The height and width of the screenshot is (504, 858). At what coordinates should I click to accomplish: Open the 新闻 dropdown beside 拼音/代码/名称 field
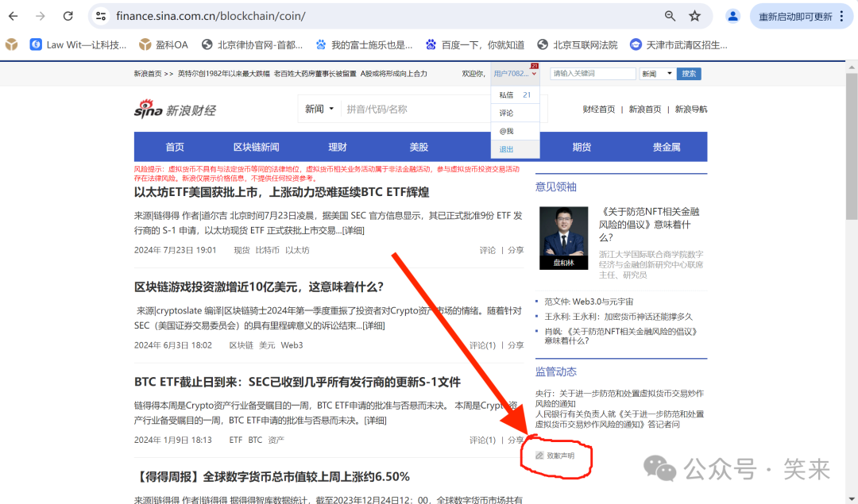(319, 109)
